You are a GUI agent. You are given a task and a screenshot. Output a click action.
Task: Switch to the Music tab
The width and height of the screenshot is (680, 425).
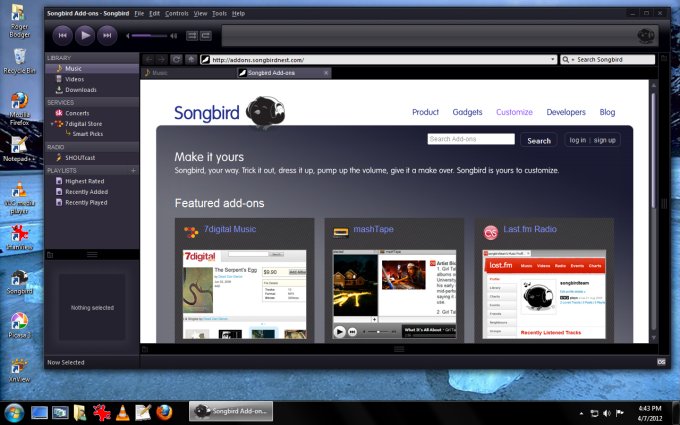(188, 73)
